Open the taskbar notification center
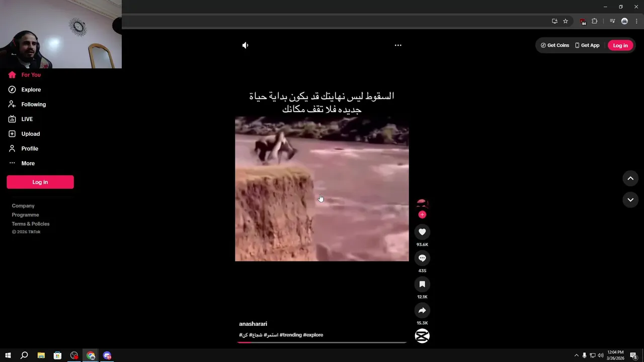Screen dimensions: 644x362 click(x=634, y=355)
